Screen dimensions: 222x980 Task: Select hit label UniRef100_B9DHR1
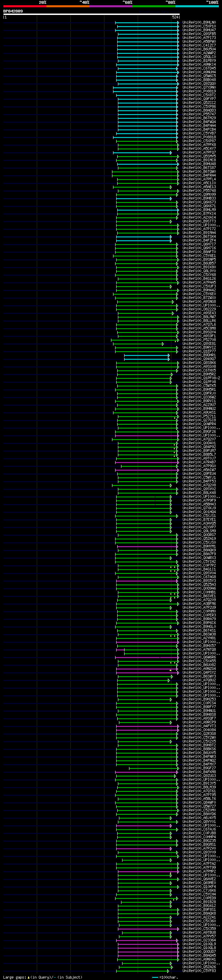(199, 355)
